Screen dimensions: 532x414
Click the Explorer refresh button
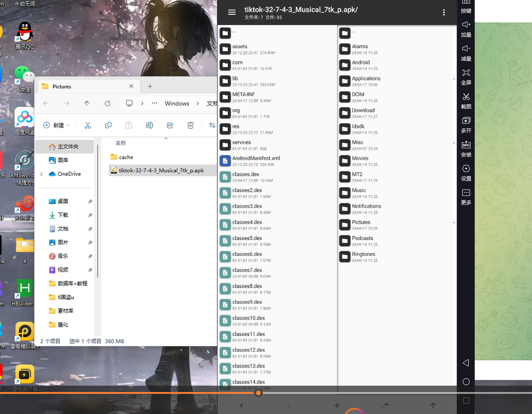[107, 103]
